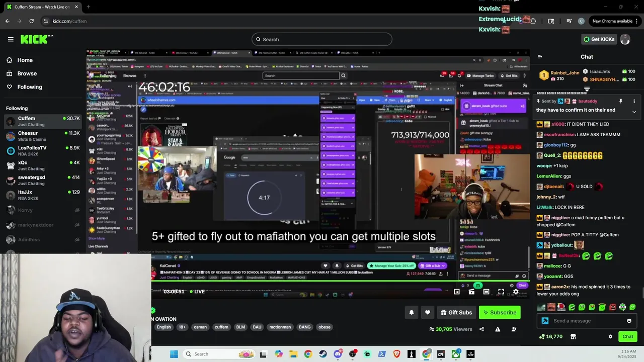Reload the page in Chrome
644x362 pixels.
[31, 21]
